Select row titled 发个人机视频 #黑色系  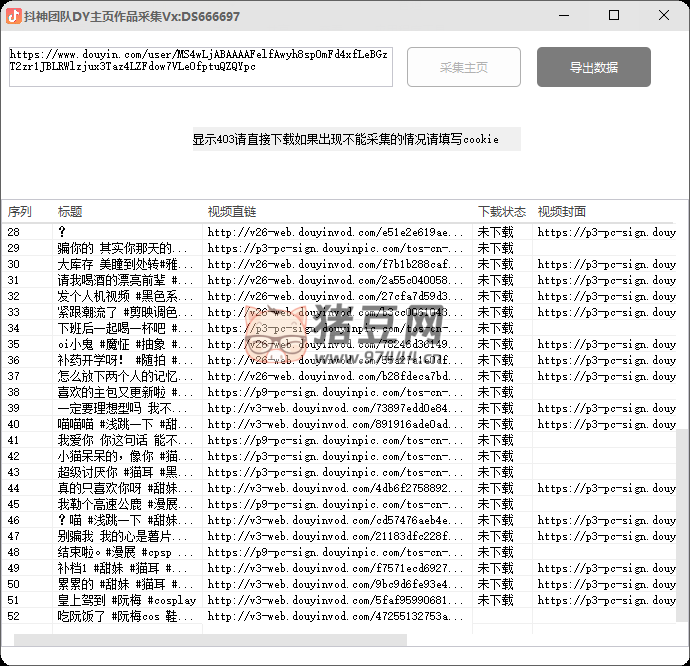(x=338, y=296)
